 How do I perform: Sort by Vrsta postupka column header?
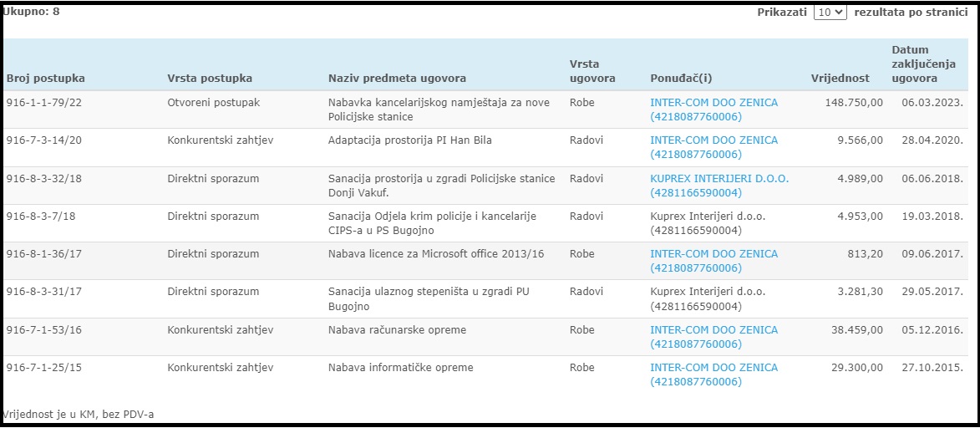point(210,79)
